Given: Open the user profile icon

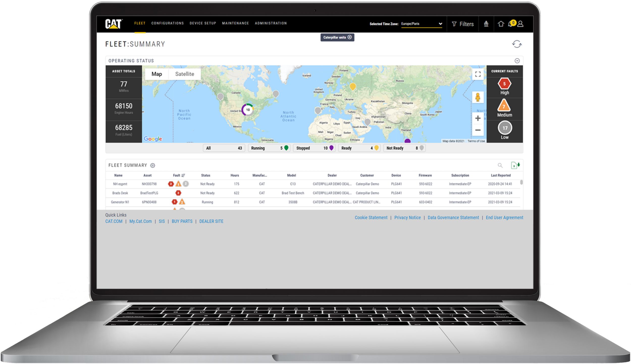Looking at the screenshot, I should (x=520, y=24).
